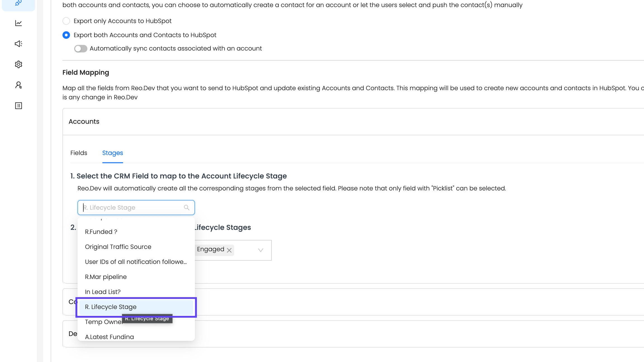644x362 pixels.
Task: Click the megaphone campaigns sidebar icon
Action: pos(18,44)
